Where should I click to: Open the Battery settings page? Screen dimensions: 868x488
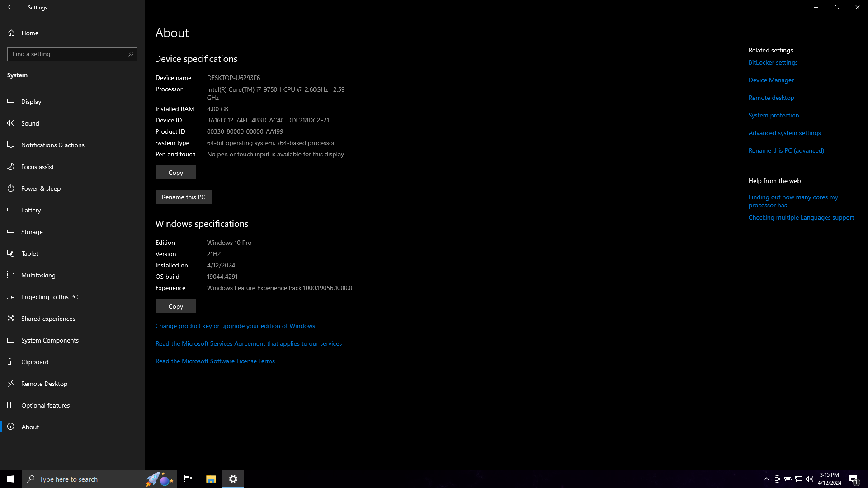[31, 210]
